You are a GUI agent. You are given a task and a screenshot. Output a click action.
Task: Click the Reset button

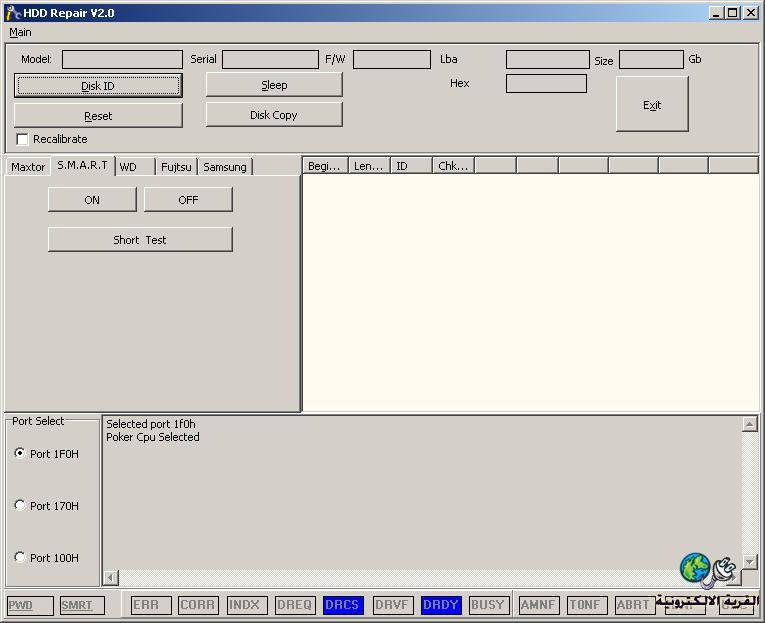(98, 116)
